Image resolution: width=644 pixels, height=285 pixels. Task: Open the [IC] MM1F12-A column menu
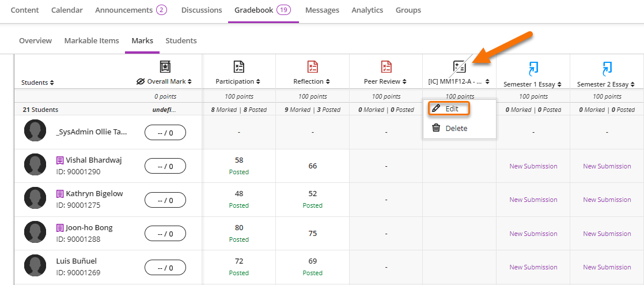click(487, 81)
